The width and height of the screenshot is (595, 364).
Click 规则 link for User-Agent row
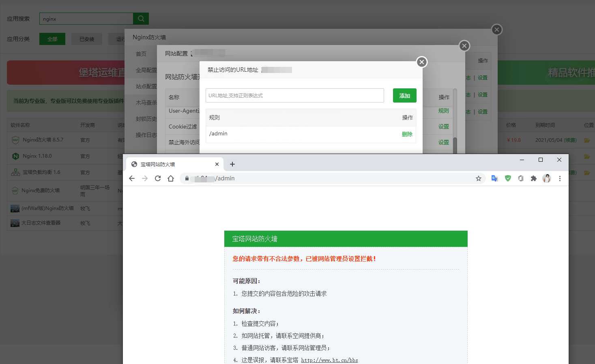(x=444, y=111)
